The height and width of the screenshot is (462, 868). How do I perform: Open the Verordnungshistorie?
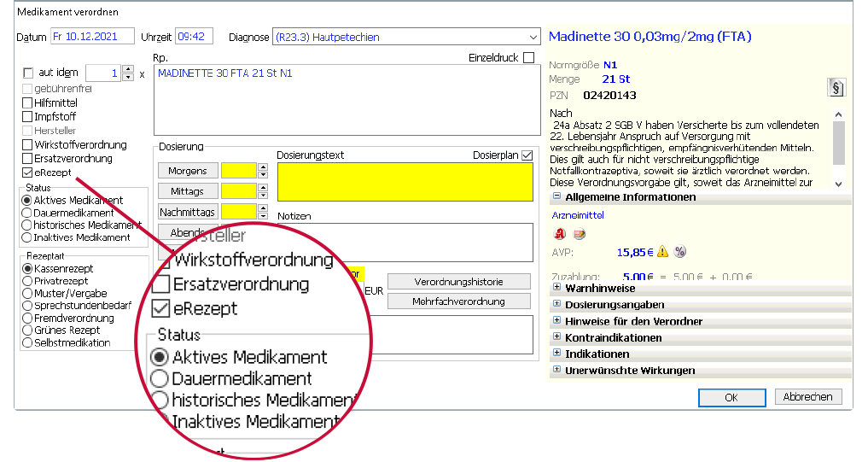click(459, 282)
